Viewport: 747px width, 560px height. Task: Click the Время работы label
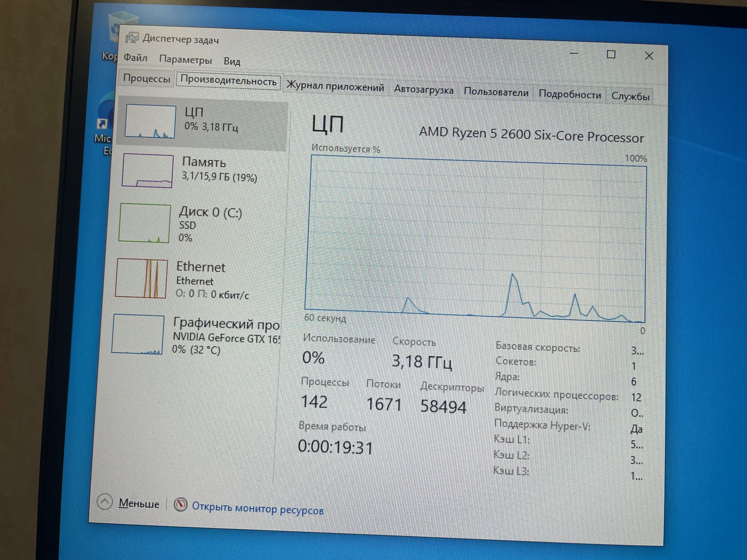332,426
